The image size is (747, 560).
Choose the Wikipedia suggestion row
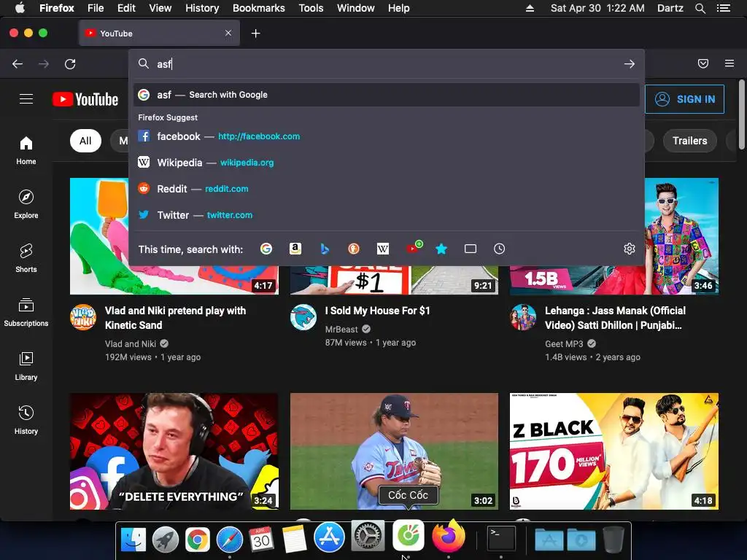(x=387, y=163)
